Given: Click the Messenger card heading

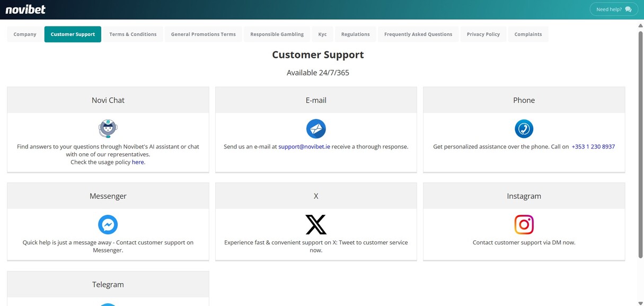Looking at the screenshot, I should pos(108,196).
